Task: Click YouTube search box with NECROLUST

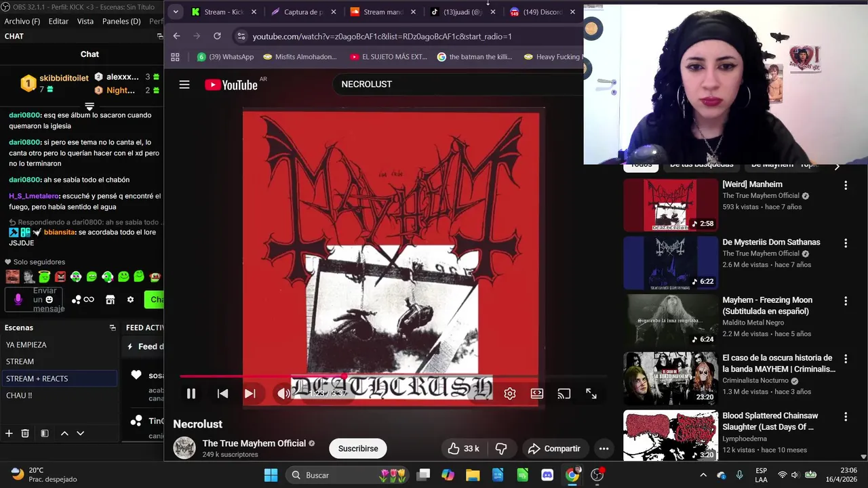Action: [458, 84]
